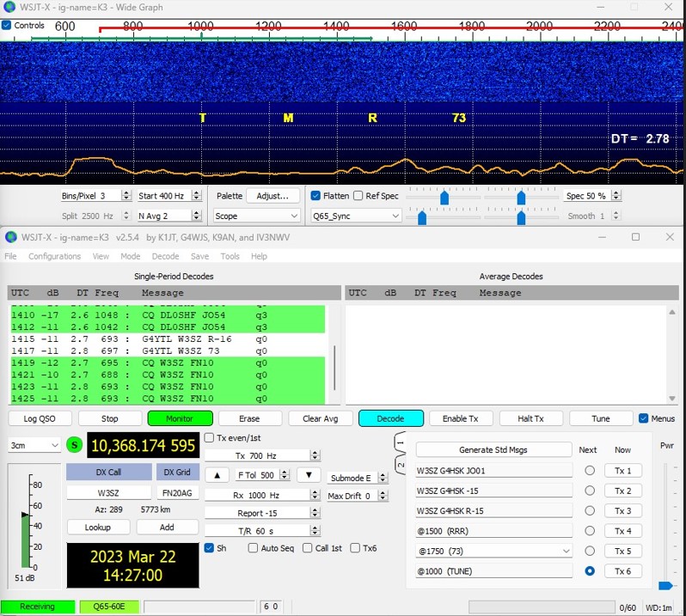Viewport: 686px width, 616px height.
Task: Enable Auto Seq option
Action: 253,548
